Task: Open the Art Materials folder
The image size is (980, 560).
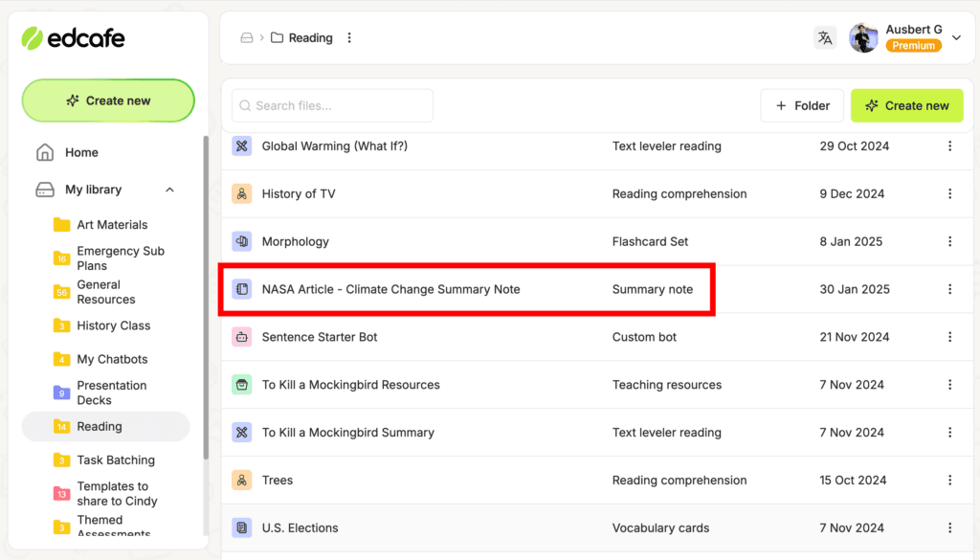Action: pyautogui.click(x=112, y=224)
